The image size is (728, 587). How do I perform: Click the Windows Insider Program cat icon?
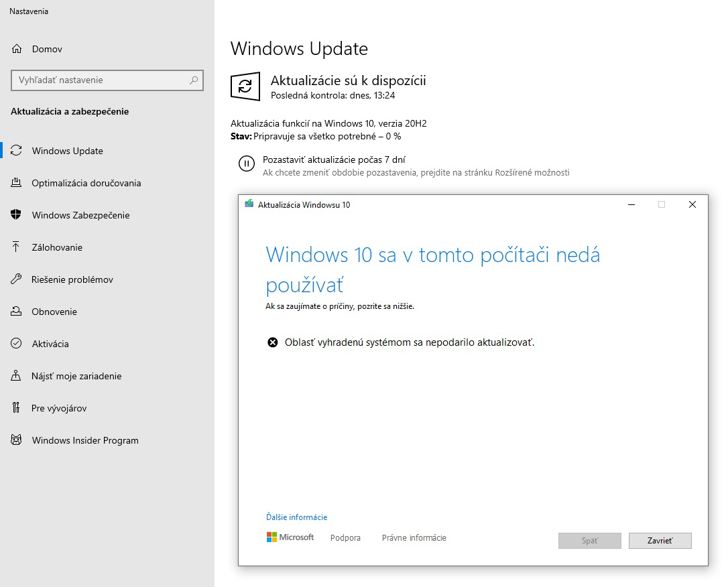coord(16,440)
